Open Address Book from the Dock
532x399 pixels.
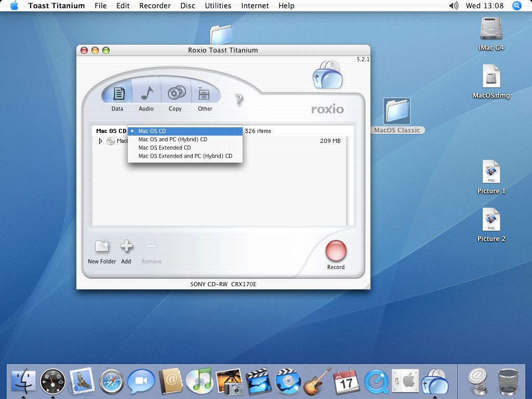(170, 381)
